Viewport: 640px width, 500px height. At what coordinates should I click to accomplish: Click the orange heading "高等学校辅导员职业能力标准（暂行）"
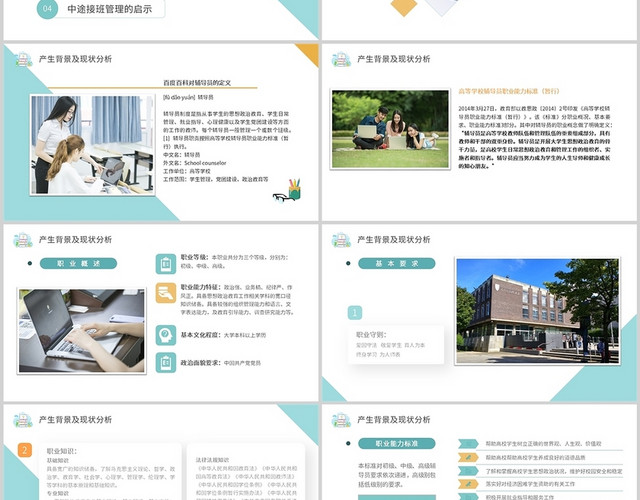(x=509, y=91)
